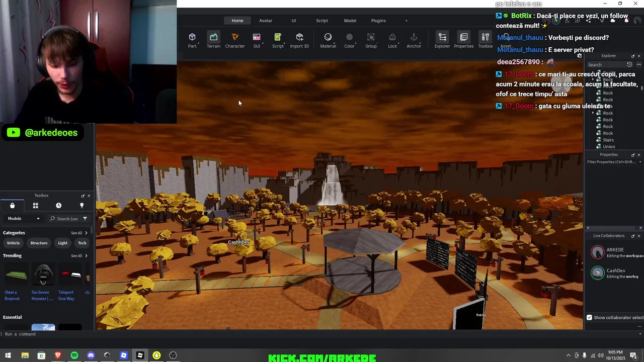
Task: Open the Toolbox Inventory grid tab
Action: pyautogui.click(x=35, y=205)
